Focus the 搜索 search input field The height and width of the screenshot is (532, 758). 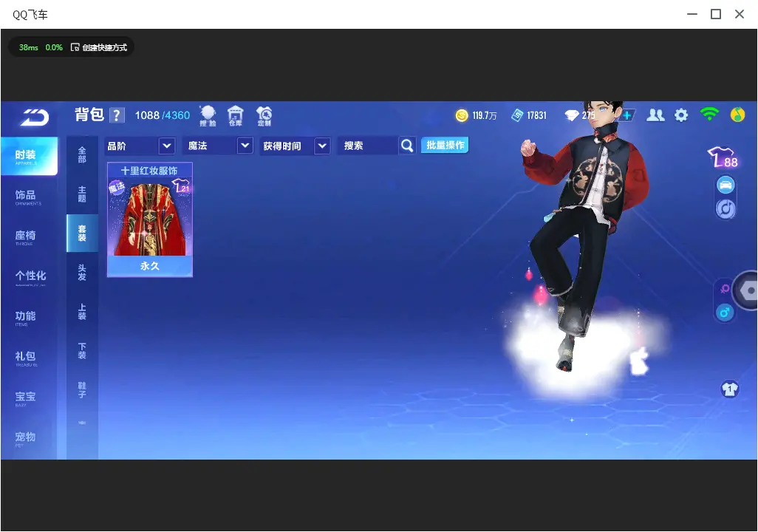pos(369,146)
